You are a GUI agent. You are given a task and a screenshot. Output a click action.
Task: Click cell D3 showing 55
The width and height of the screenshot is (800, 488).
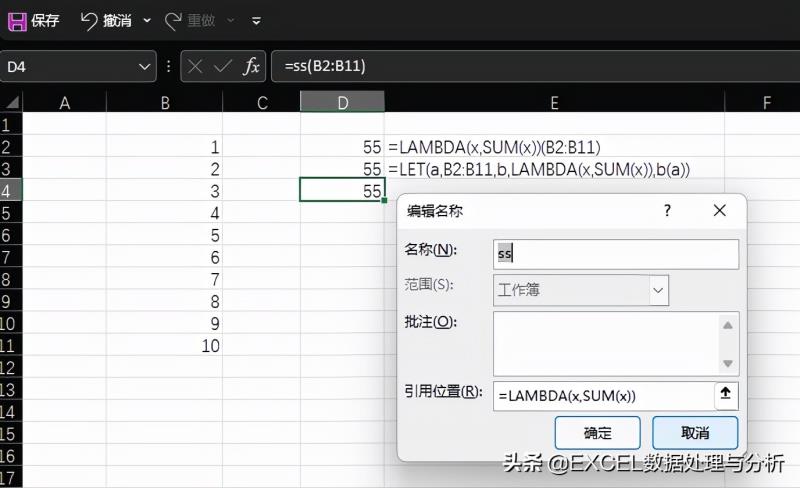(342, 169)
